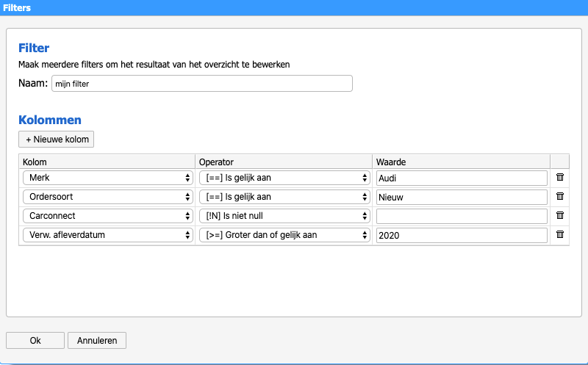This screenshot has height=365, width=588.
Task: Edit the value field containing 2020
Action: (x=462, y=235)
